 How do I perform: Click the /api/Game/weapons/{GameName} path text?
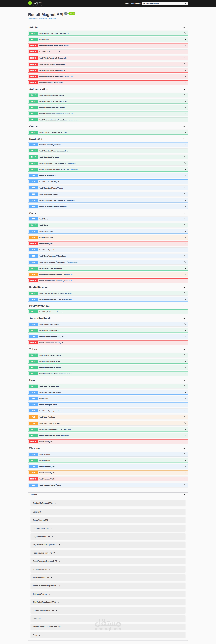click(53, 256)
